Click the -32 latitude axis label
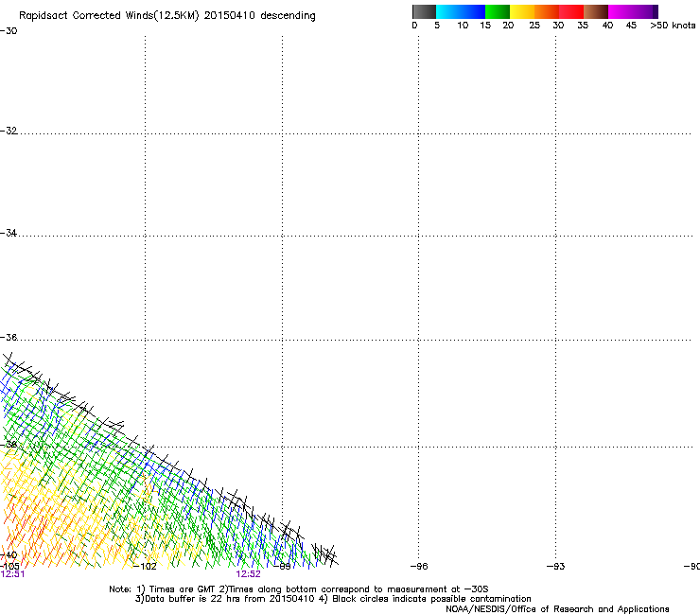Viewport: 700px width, 615px height. (x=9, y=131)
